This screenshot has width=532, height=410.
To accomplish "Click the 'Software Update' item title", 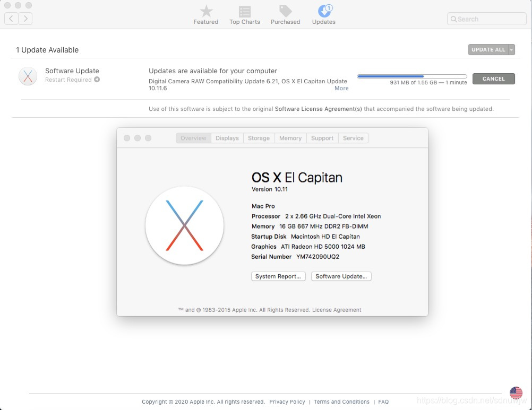I will point(72,71).
